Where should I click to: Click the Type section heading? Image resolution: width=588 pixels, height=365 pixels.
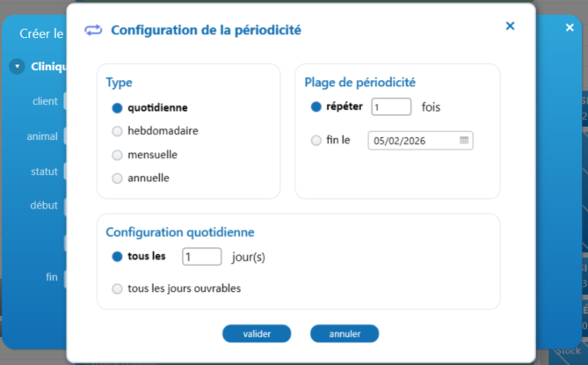pos(119,83)
